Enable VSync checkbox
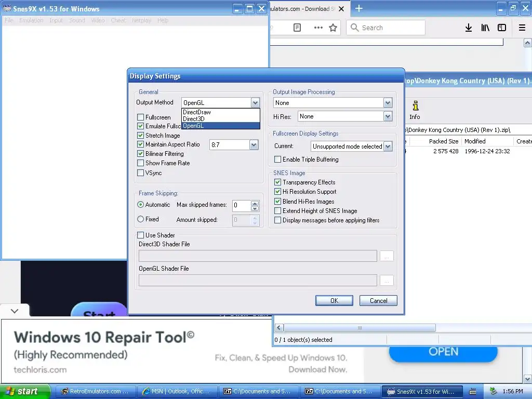532x399 pixels. (140, 172)
